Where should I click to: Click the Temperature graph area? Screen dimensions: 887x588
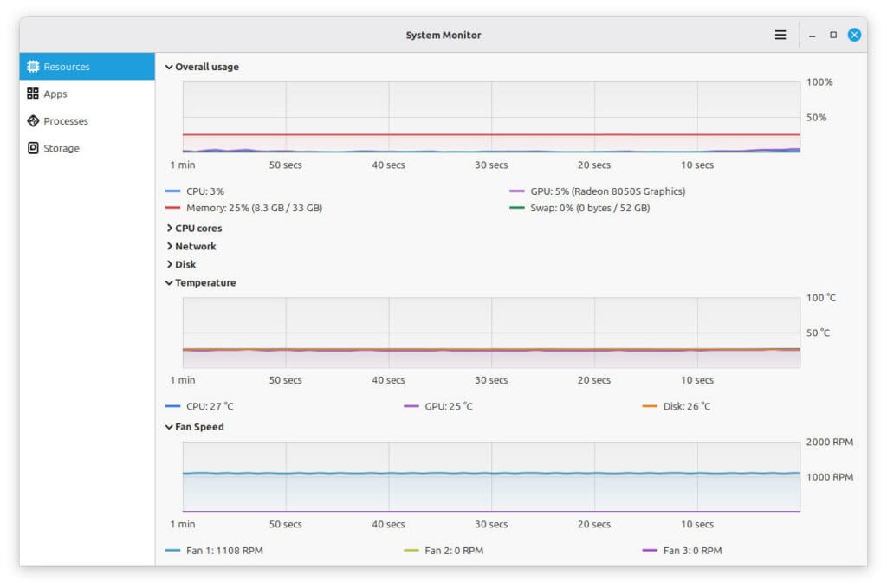(491, 333)
